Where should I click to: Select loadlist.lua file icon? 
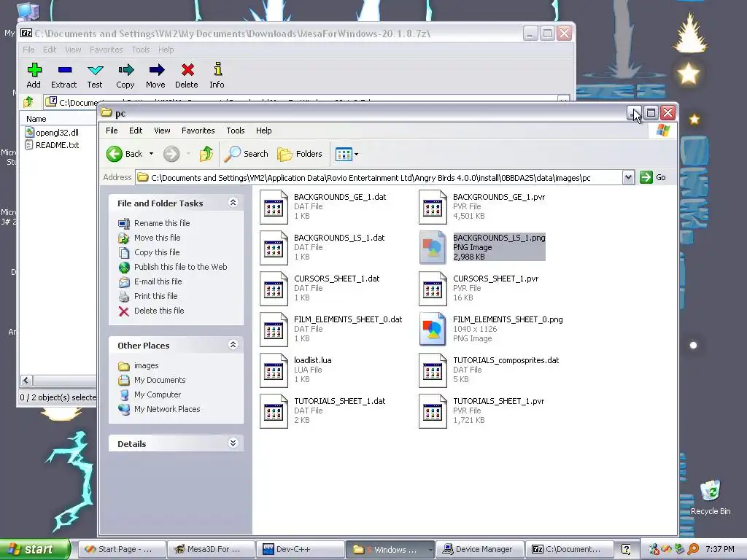coord(274,370)
